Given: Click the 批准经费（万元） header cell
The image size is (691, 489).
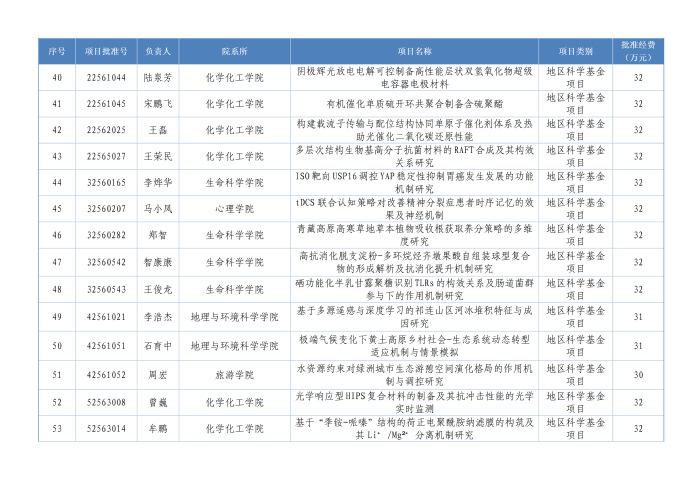Looking at the screenshot, I should [637, 51].
